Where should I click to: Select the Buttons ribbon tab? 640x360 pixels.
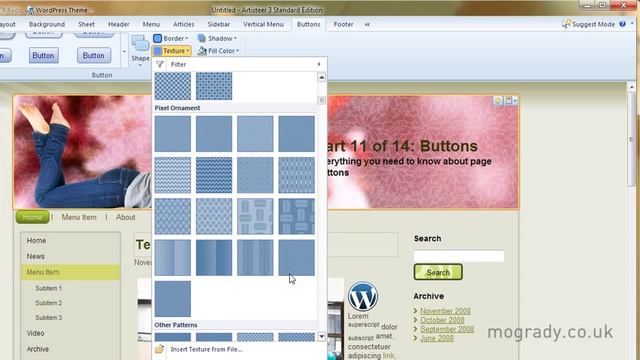309,24
